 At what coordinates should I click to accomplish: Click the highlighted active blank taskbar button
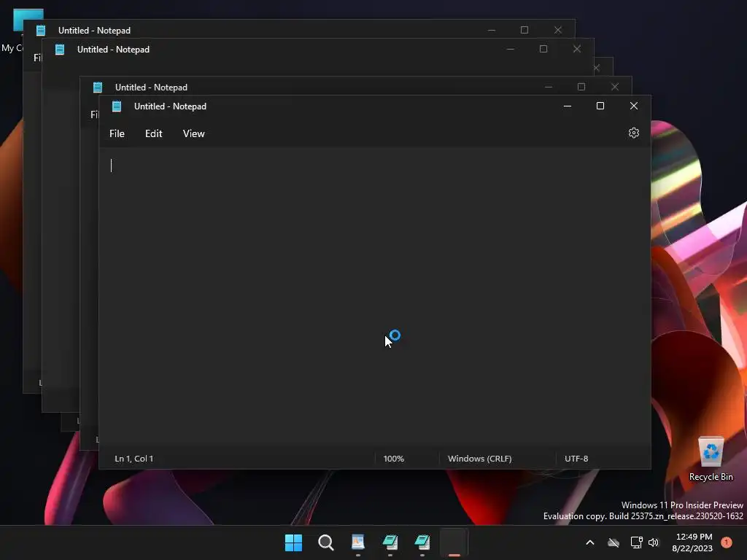pos(454,542)
